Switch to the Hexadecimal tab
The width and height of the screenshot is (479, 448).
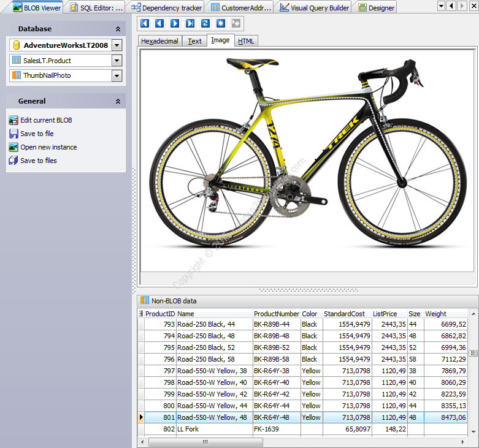coord(159,41)
